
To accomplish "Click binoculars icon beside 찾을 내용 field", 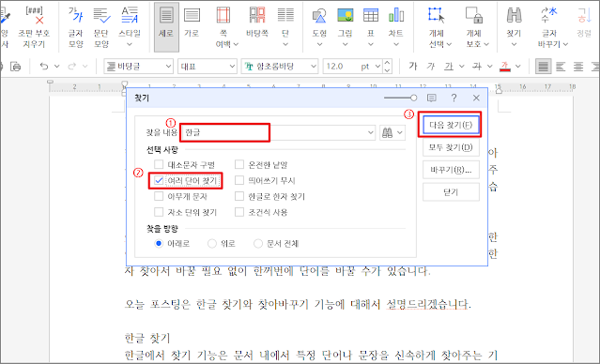I will tap(388, 132).
